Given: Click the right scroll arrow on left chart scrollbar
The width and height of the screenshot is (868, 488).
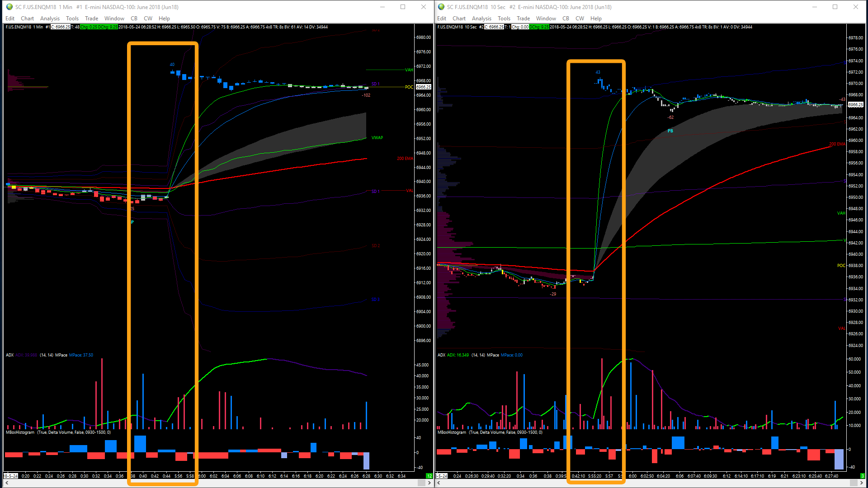Looking at the screenshot, I should (x=429, y=483).
